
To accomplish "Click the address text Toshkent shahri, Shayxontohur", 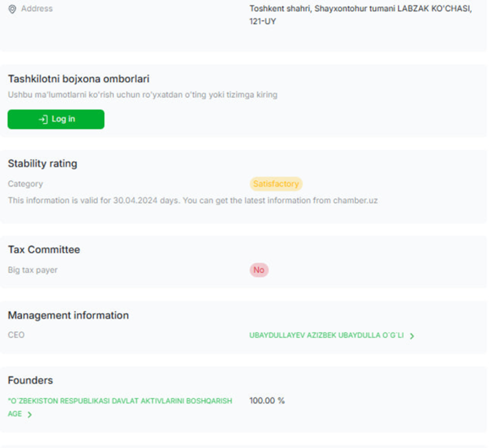I will click(x=361, y=15).
